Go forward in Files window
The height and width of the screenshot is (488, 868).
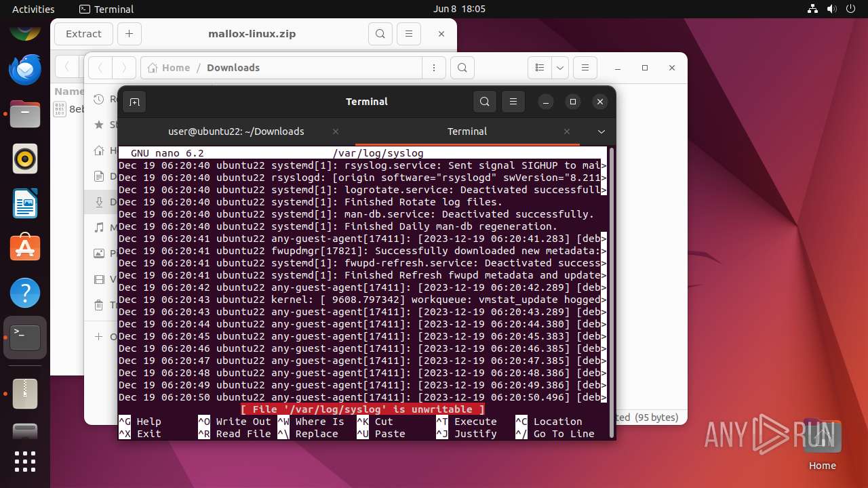123,68
